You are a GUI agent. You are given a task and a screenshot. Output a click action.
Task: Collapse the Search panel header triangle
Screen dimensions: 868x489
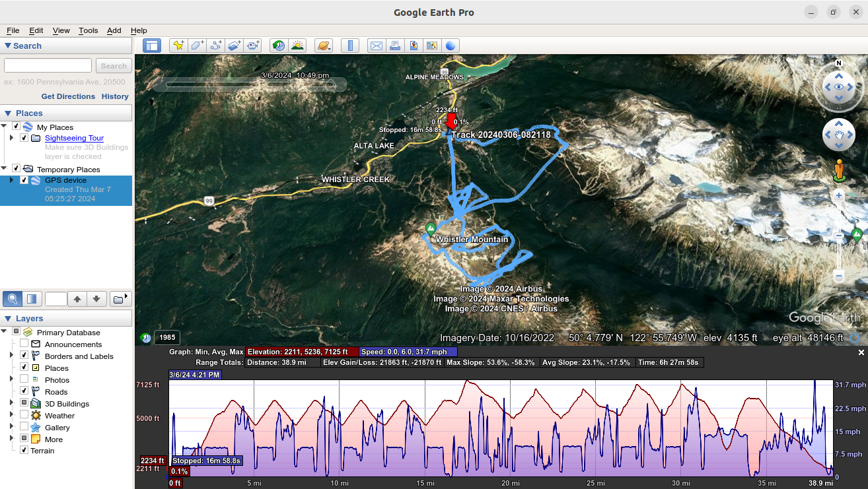pyautogui.click(x=8, y=46)
